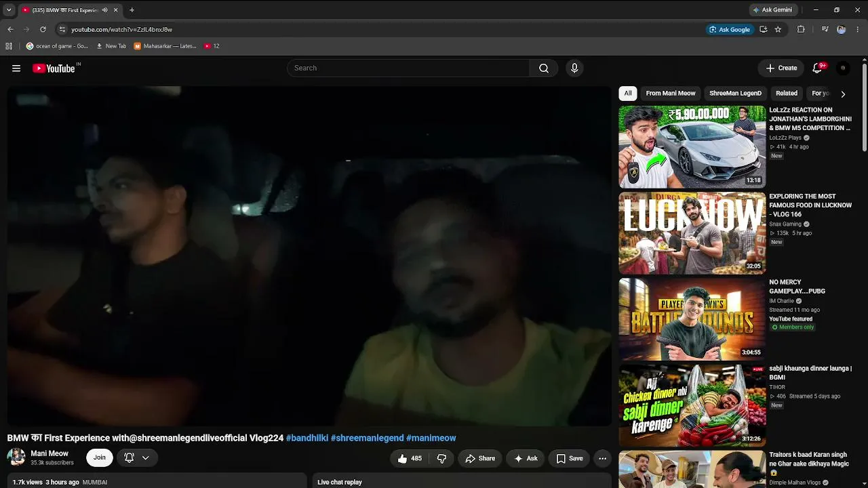Close the BMW First Experience browser tab
Image resolution: width=868 pixels, height=488 pixels.
point(115,10)
